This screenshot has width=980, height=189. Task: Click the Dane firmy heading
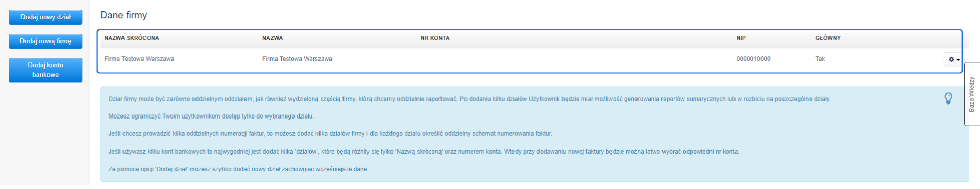124,15
